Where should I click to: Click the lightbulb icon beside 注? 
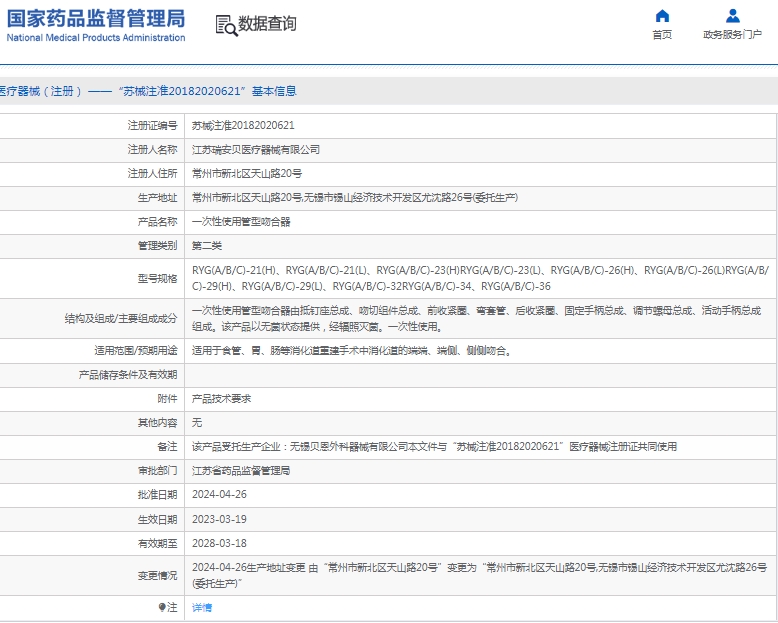[162, 607]
